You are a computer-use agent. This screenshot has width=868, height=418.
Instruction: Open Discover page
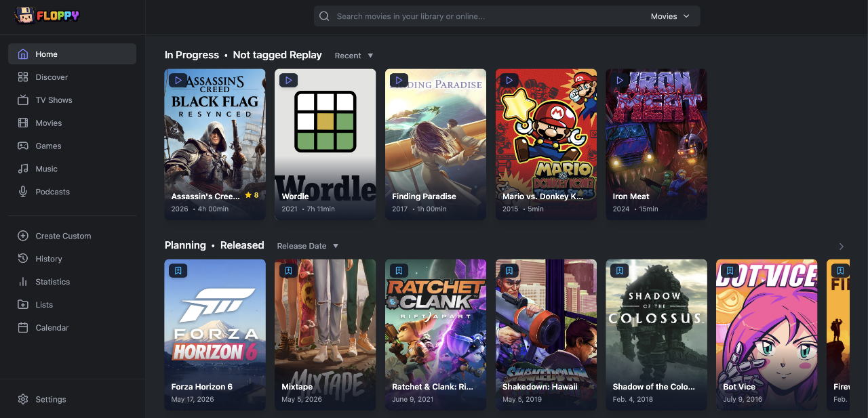(x=72, y=77)
